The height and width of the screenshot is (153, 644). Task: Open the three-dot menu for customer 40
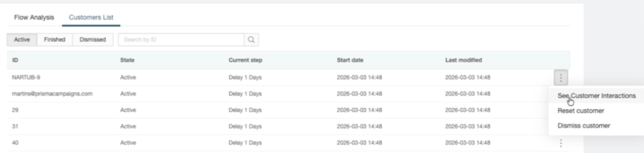coord(561,143)
